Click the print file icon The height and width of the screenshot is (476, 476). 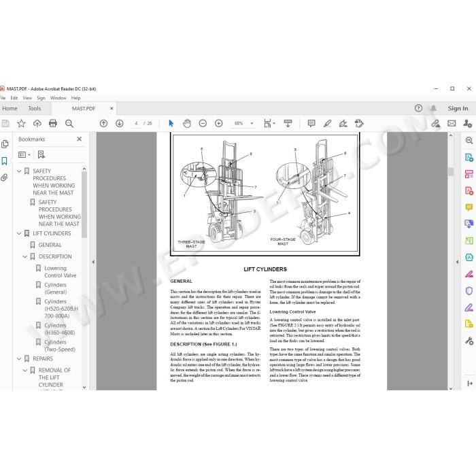point(53,123)
